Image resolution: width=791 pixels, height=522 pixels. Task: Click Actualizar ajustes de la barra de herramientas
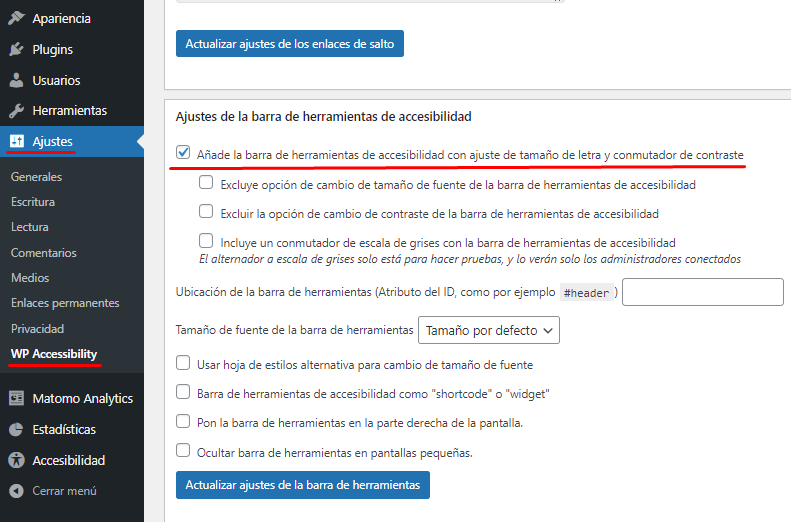(303, 485)
